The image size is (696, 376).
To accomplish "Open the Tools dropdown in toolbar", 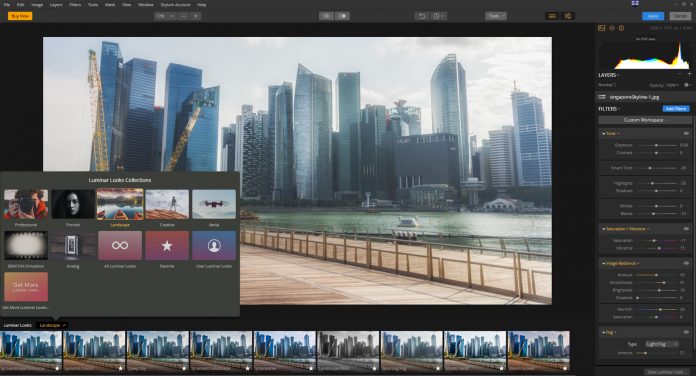I will 496,16.
